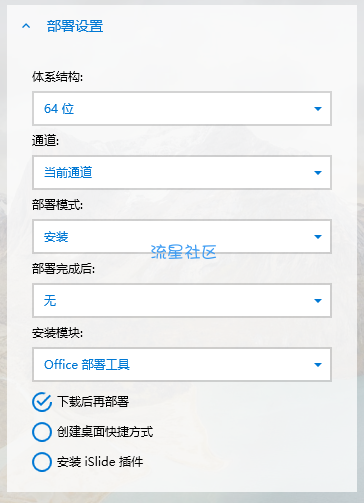Collapse the 部署设置 section chevron
The width and height of the screenshot is (364, 503).
pos(26,26)
